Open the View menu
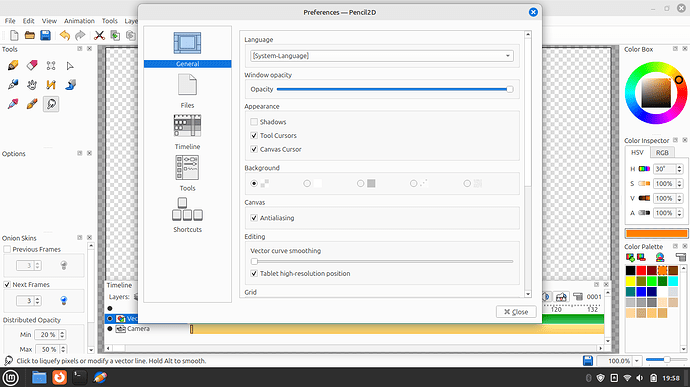The image size is (690, 387). point(49,21)
